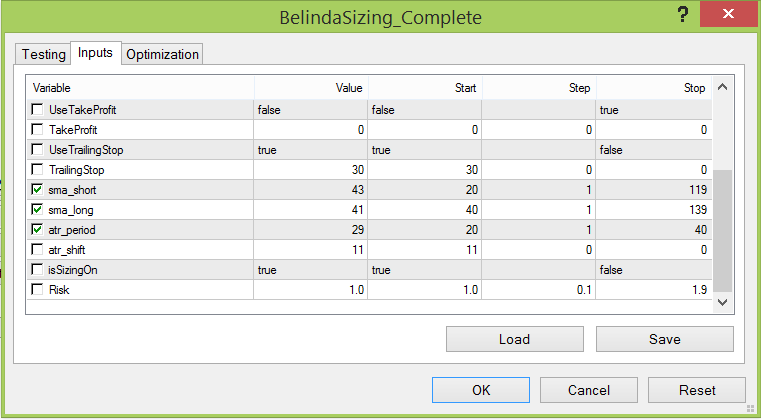
Task: Close the BelindaSizing_Complete dialog
Action: pyautogui.click(x=728, y=14)
